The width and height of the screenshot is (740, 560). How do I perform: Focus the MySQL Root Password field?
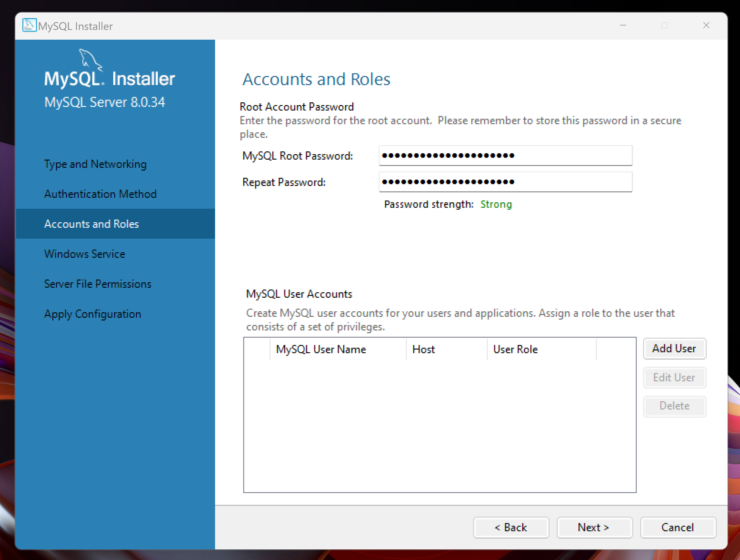click(x=505, y=156)
